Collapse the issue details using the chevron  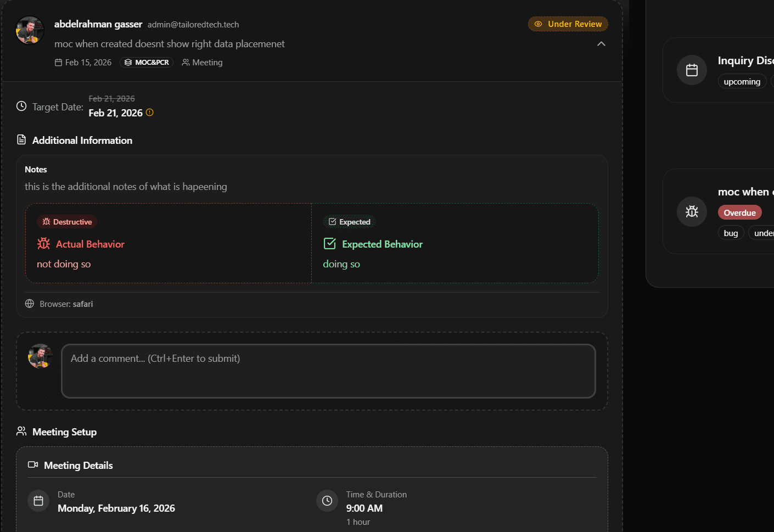point(601,43)
